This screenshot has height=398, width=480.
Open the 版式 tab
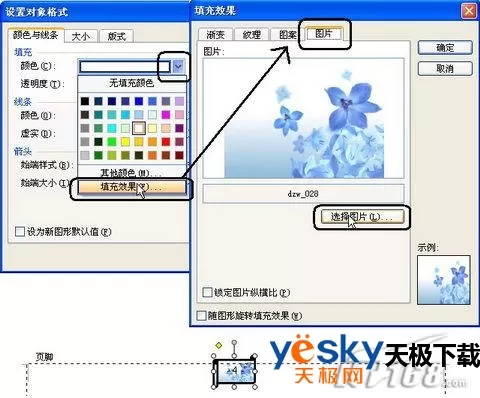tap(117, 36)
